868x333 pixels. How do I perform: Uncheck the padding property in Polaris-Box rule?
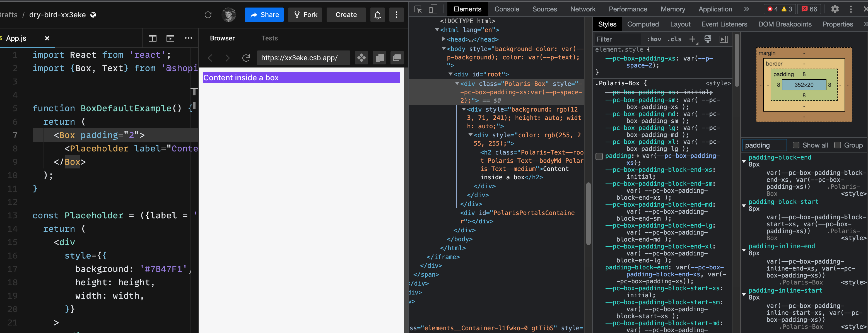pyautogui.click(x=599, y=156)
